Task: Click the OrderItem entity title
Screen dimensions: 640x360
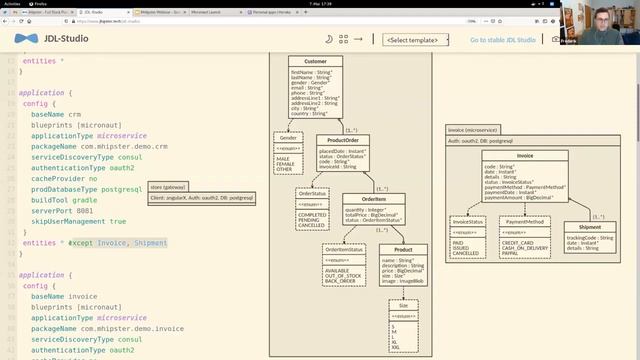Action: pos(374,199)
